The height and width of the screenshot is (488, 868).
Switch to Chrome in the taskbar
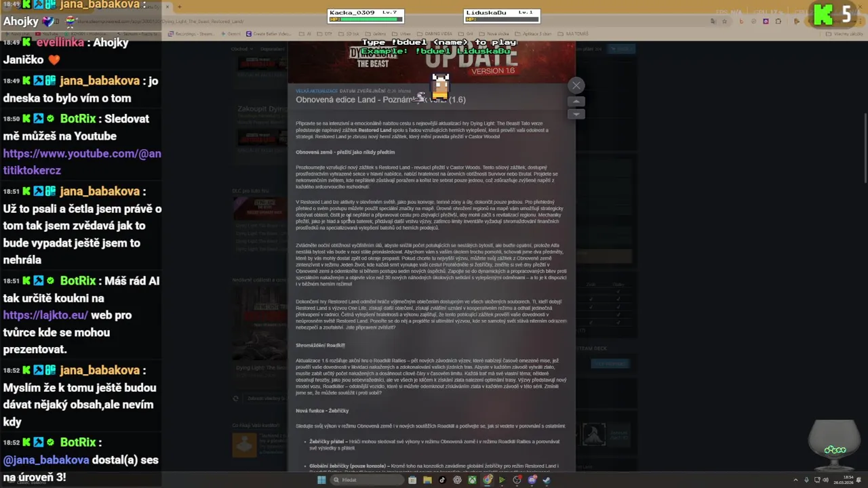(x=488, y=480)
